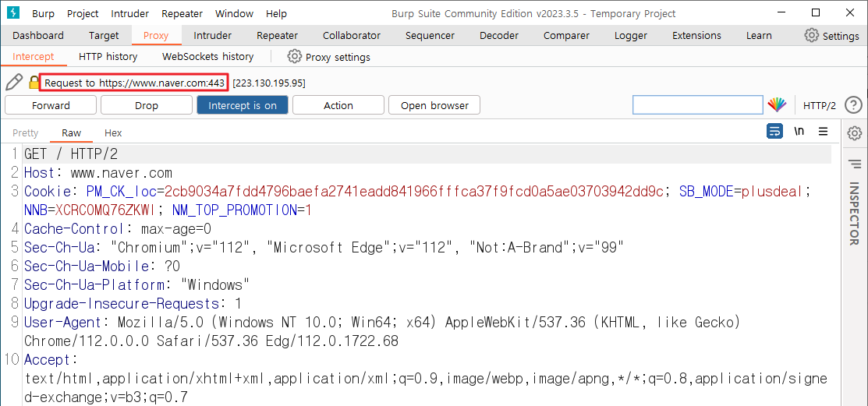This screenshot has width=868, height=406.
Task: Open the Repeater menu in menu bar
Action: coord(182,13)
